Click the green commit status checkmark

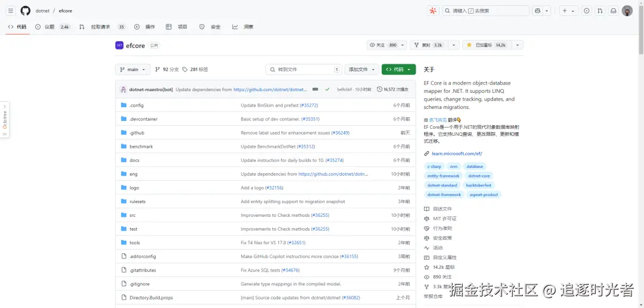tap(327, 89)
